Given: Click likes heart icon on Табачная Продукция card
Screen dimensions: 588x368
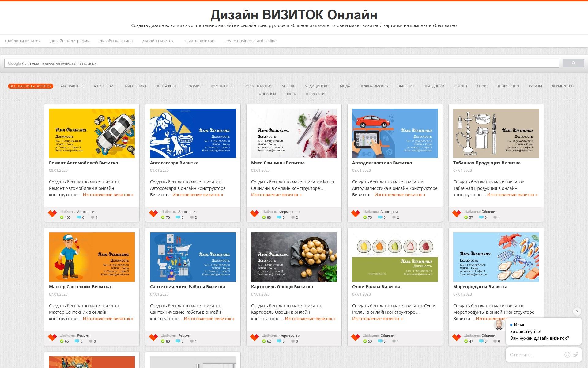Looking at the screenshot, I should pyautogui.click(x=495, y=217).
